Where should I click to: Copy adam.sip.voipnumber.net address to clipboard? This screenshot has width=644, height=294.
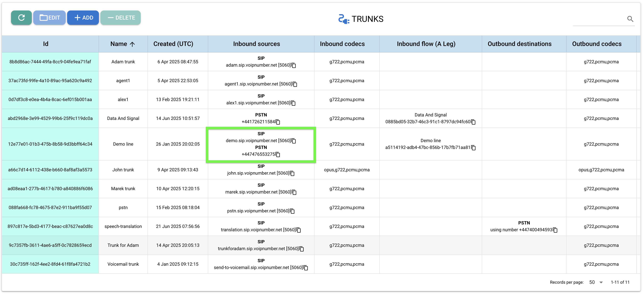[x=294, y=66]
